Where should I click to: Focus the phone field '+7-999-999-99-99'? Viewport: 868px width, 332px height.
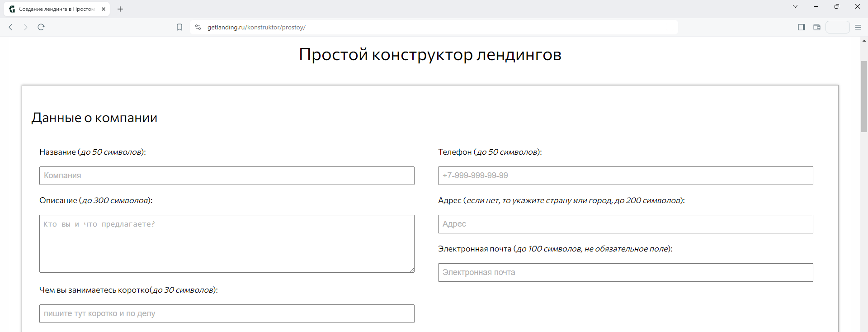[626, 175]
